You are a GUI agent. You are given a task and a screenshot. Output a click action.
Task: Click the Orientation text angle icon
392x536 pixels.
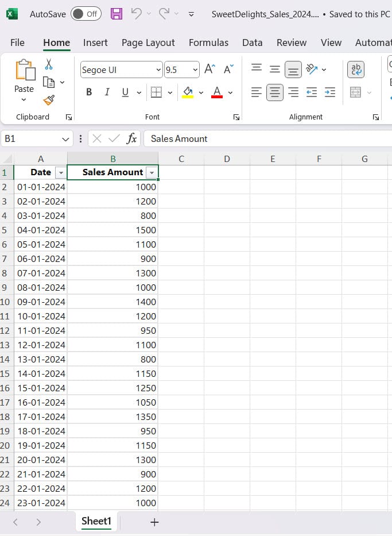coord(312,69)
